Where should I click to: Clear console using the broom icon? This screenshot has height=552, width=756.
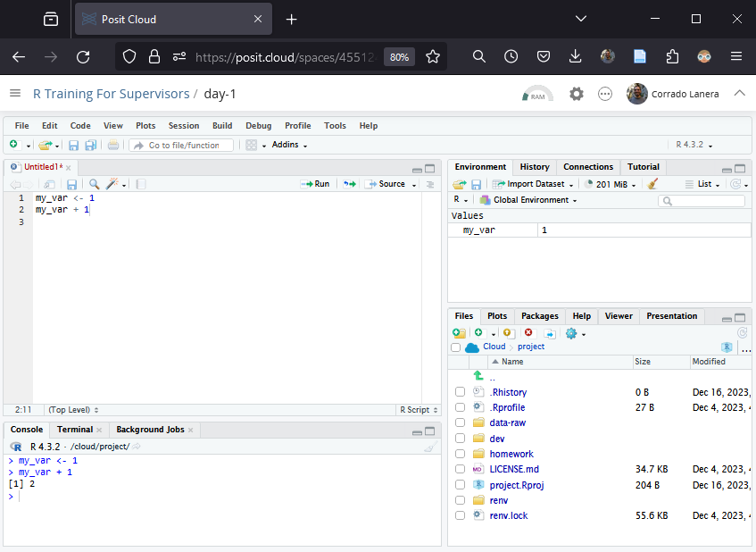tap(429, 447)
